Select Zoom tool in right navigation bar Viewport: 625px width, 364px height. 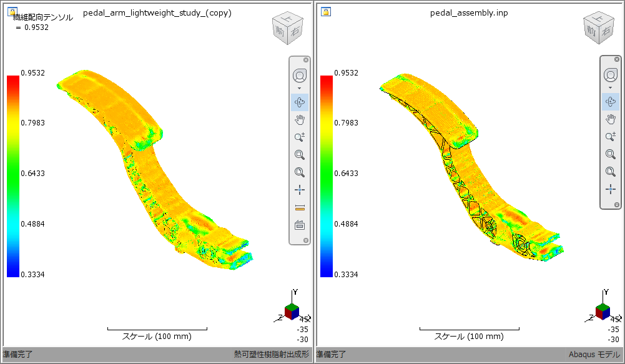[611, 136]
